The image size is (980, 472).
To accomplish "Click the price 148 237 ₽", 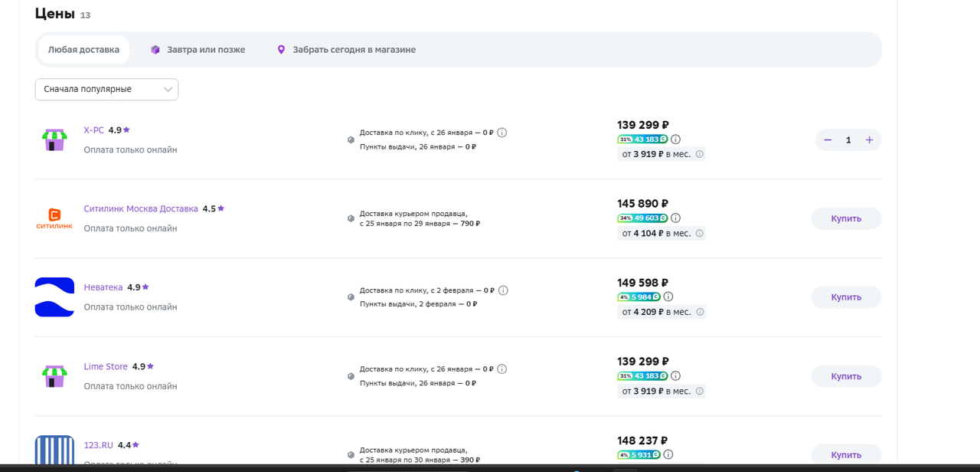I will pos(643,441).
